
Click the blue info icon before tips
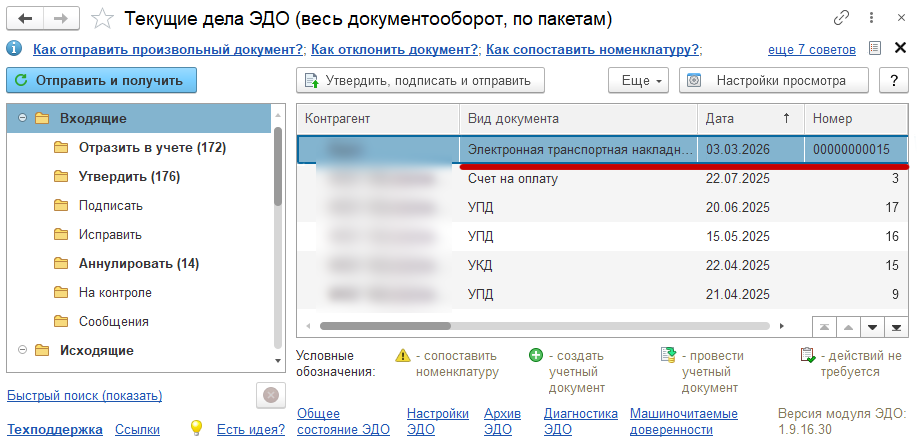point(14,48)
